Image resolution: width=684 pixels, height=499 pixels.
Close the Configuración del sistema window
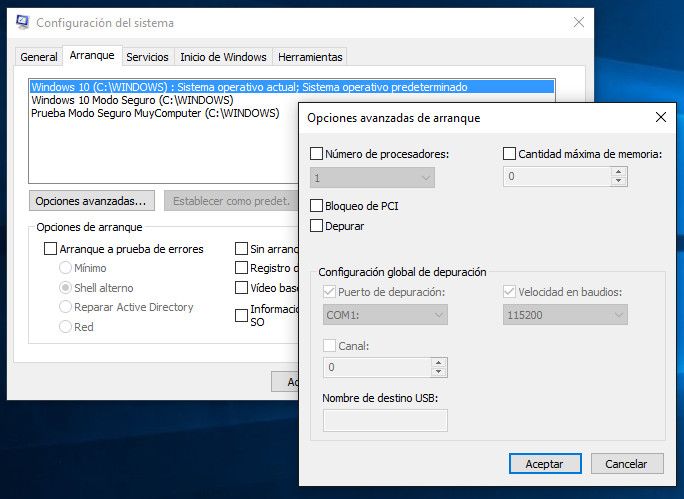[x=578, y=22]
